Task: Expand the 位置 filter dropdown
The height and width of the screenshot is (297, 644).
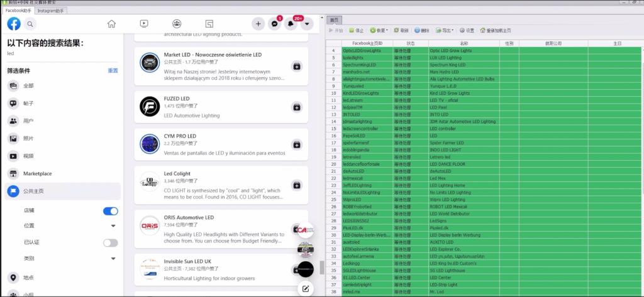Action: click(113, 226)
